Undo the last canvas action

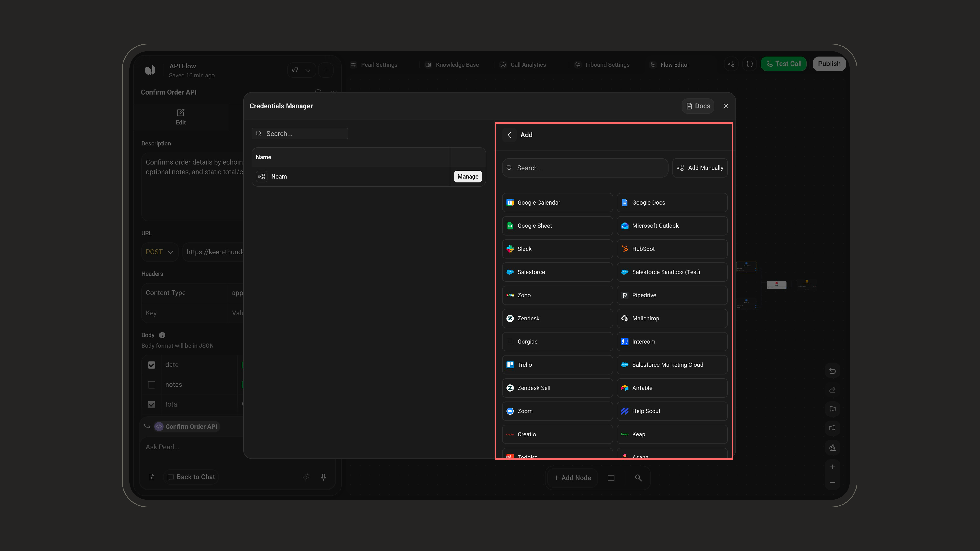(832, 371)
